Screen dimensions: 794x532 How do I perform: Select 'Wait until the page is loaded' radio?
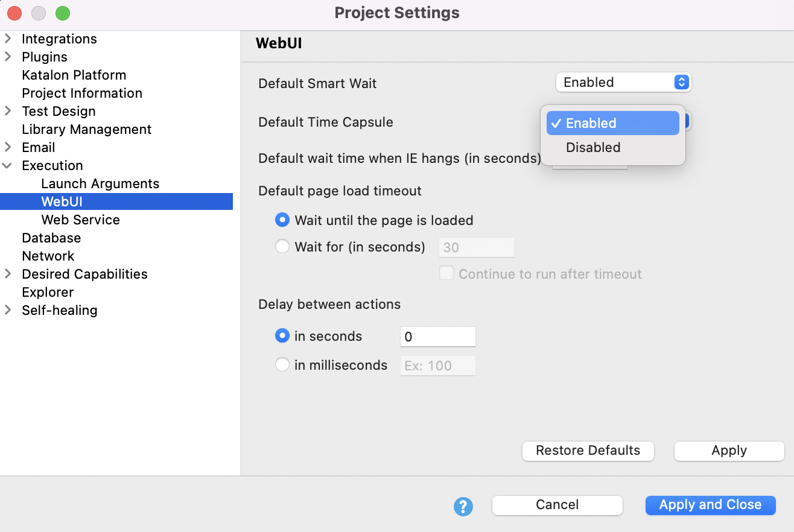click(x=282, y=220)
